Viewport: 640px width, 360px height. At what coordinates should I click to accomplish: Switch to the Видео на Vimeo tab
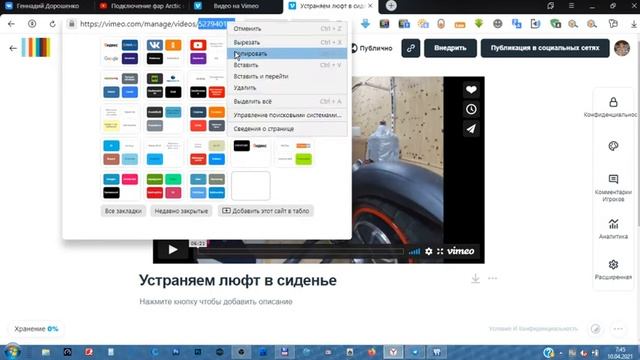click(x=236, y=6)
